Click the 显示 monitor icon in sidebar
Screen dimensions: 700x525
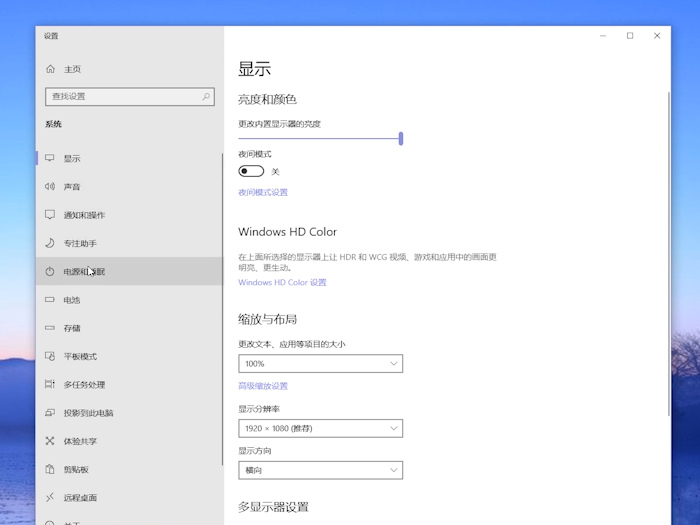(x=50, y=158)
